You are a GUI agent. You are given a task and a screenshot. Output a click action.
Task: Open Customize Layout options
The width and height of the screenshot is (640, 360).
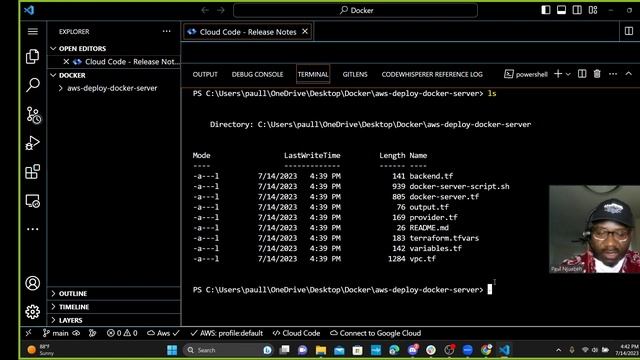[593, 10]
